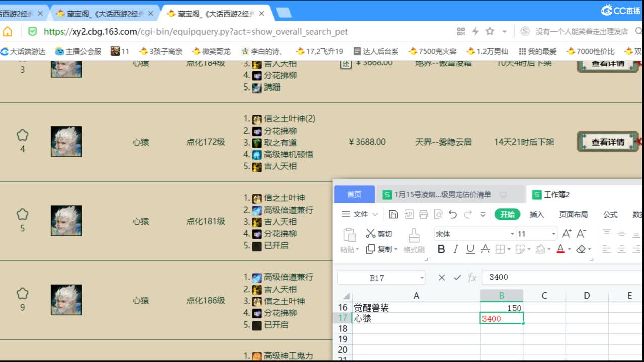Switch to 首页 tab in WPS
644x362 pixels.
tap(354, 194)
